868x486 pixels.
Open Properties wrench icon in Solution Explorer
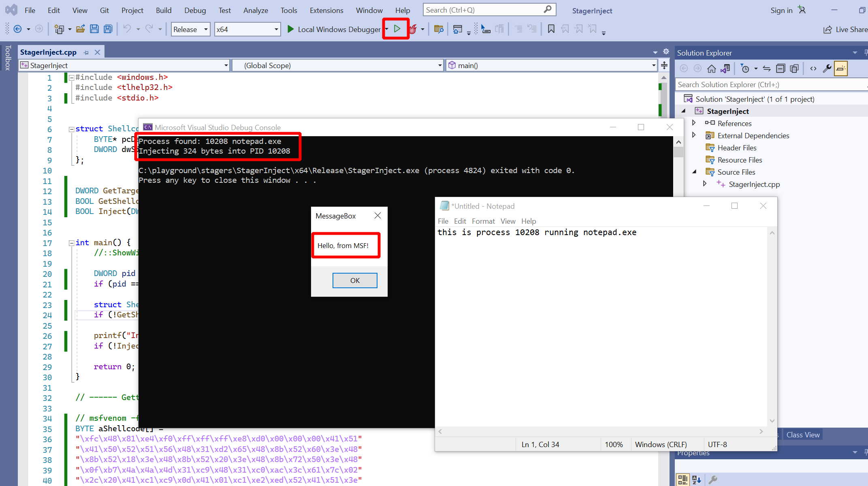click(827, 69)
